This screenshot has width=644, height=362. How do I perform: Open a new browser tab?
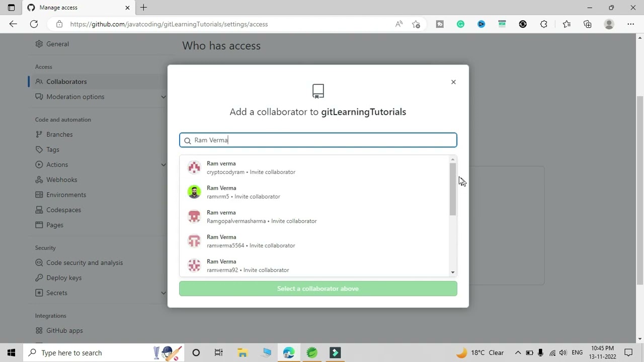click(144, 8)
